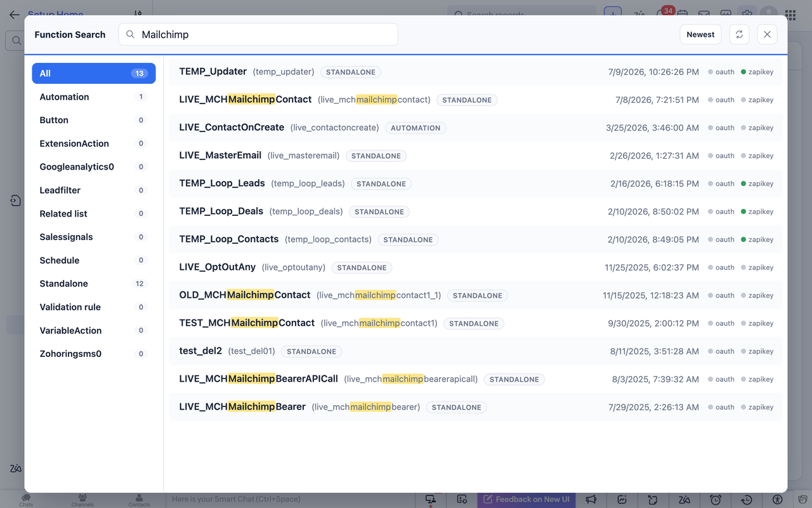Click the STANDALONE tag on TEMP_Loop_Deals

(x=379, y=211)
